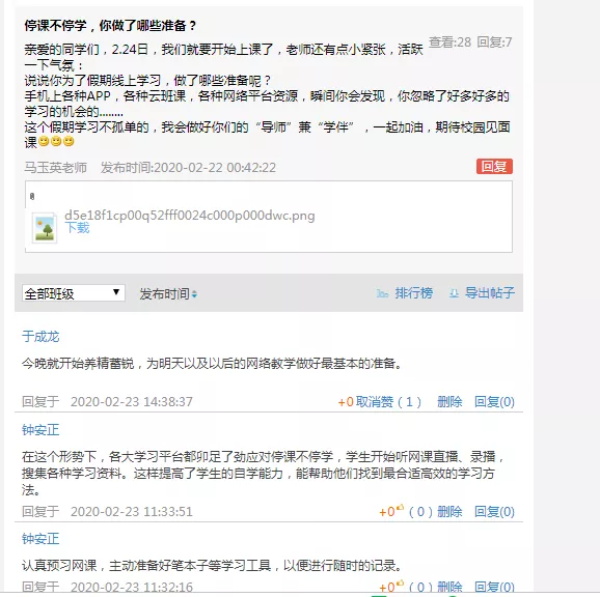The height and width of the screenshot is (597, 600).
Task: Download the attached png via 下载
Action: [x=77, y=228]
